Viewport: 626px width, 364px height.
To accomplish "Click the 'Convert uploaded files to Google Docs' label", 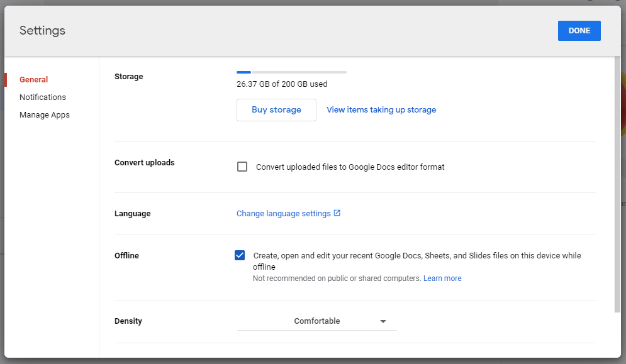I will tap(350, 167).
